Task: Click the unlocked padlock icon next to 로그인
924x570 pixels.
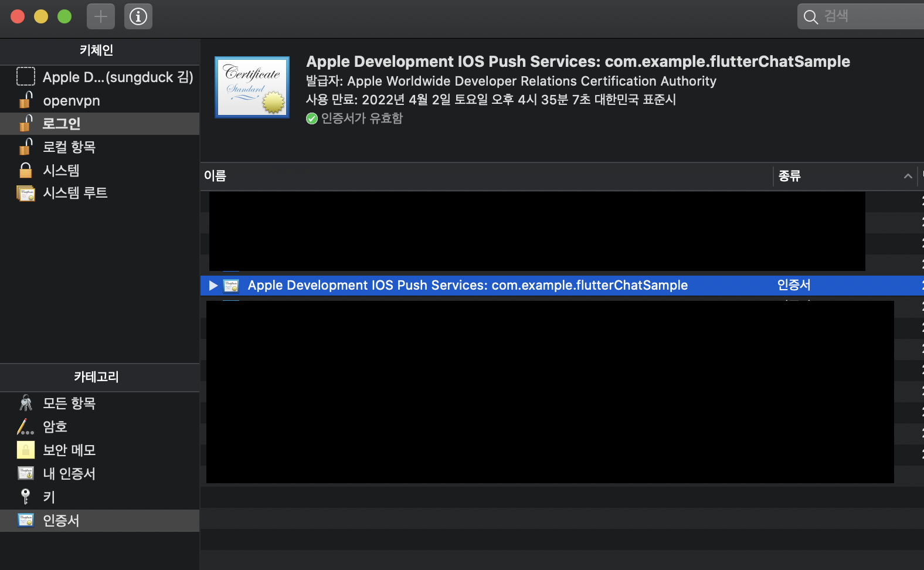Action: (26, 123)
